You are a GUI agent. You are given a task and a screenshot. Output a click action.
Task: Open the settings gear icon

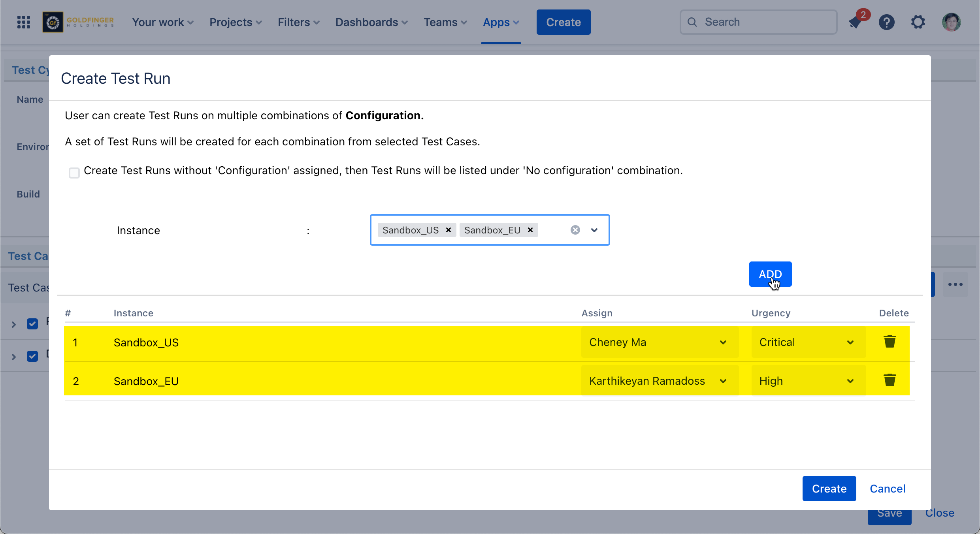(x=918, y=22)
